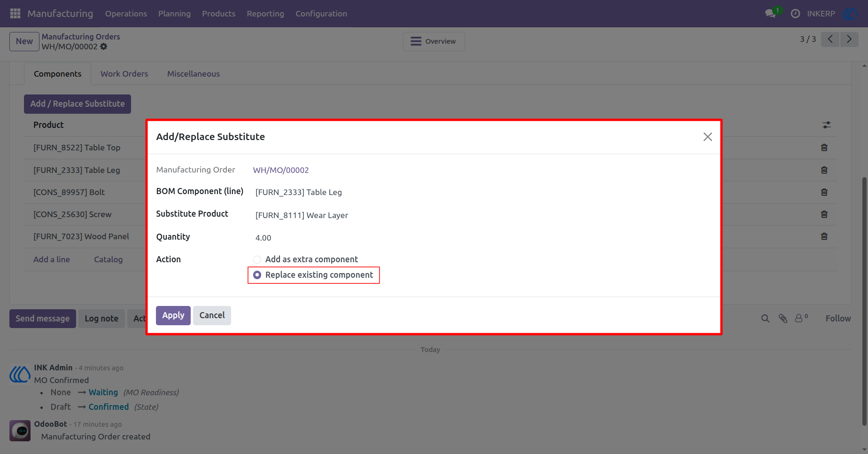Screen dimensions: 868x454
Task: Delete the Table Top component row
Action: tap(824, 148)
